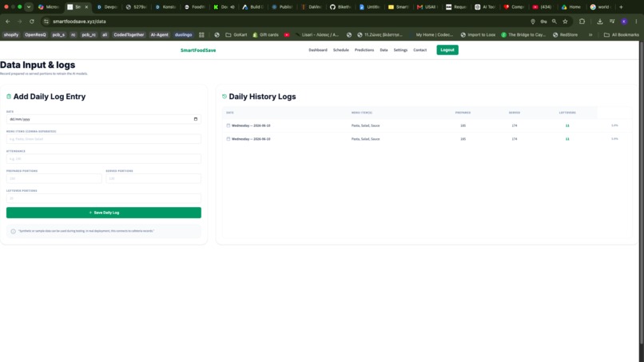The width and height of the screenshot is (644, 362).
Task: Expand the tab search dropdown arrow
Action: 28,7
